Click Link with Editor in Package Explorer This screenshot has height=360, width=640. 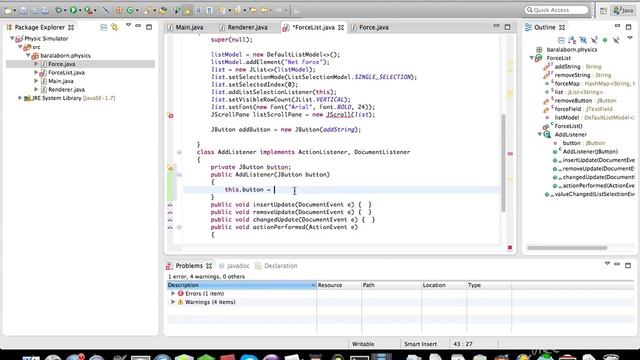pos(115,27)
